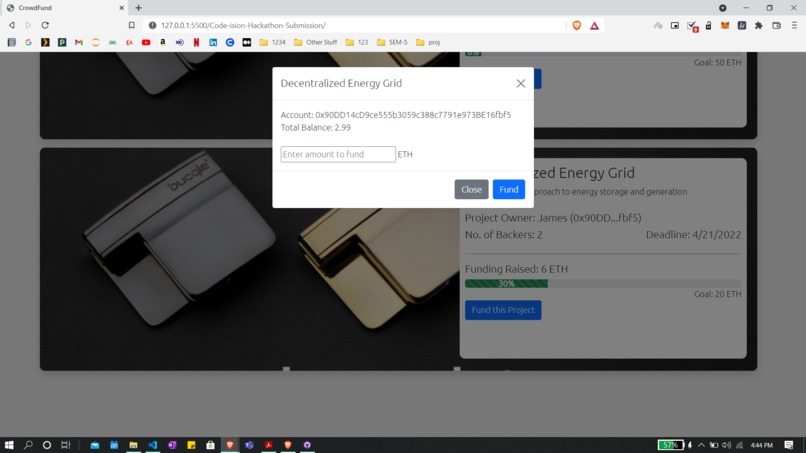Select the CrowdFund browser tab
Screen dimensions: 806x453
pyautogui.click(x=64, y=8)
